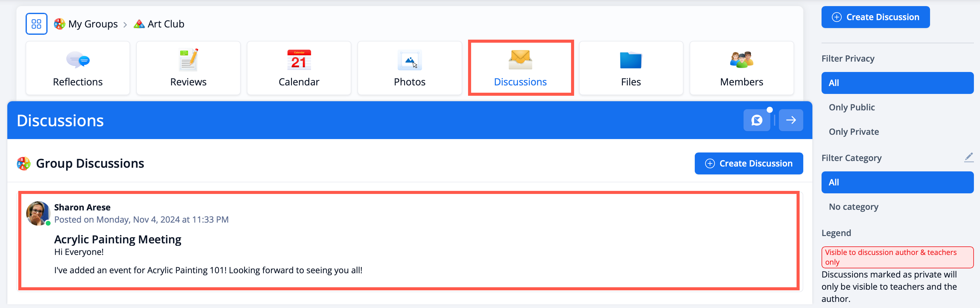Open the Photos picture icon
This screenshot has width=980, height=308.
(x=409, y=60)
